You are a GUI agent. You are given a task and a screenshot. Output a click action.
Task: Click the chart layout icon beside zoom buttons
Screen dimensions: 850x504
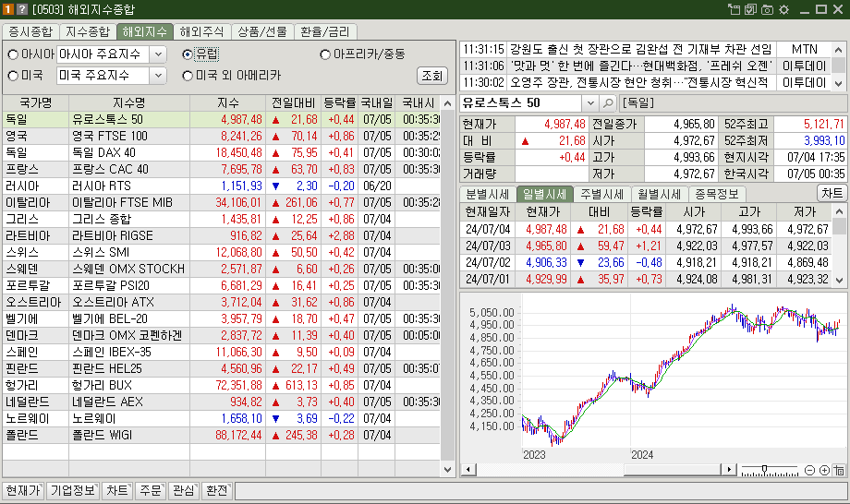pos(839,471)
